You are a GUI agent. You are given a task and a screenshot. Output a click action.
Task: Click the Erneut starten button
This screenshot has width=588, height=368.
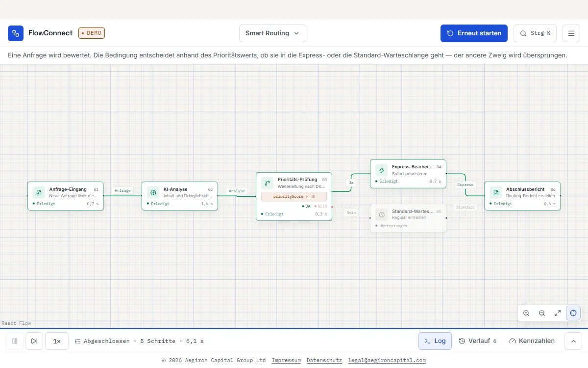click(x=474, y=33)
